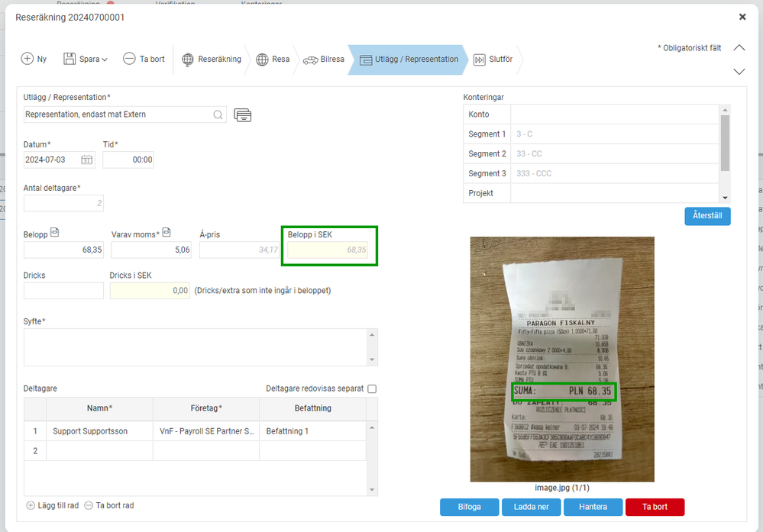Click the Varav moms field 5,06
763x532 pixels.
point(151,250)
